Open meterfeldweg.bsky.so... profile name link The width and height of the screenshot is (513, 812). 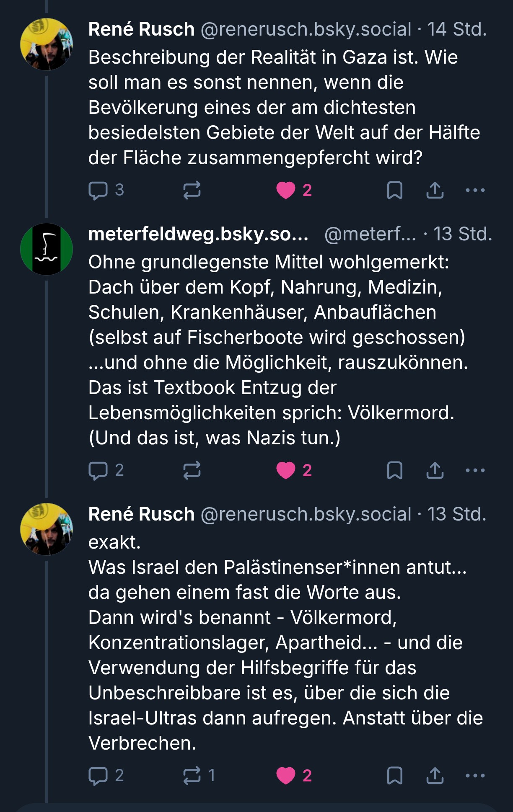coord(198,234)
